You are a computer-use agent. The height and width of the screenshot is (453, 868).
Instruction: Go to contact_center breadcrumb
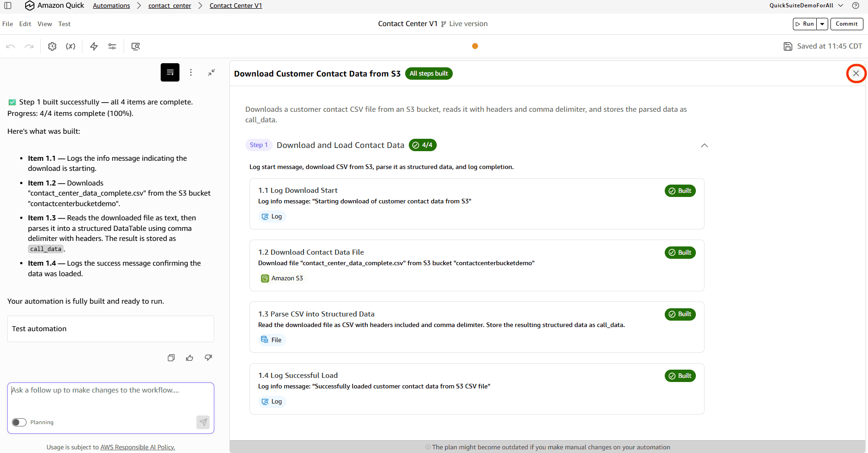(170, 5)
